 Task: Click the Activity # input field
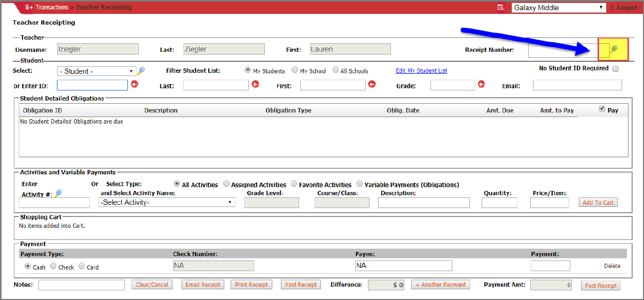(54, 203)
